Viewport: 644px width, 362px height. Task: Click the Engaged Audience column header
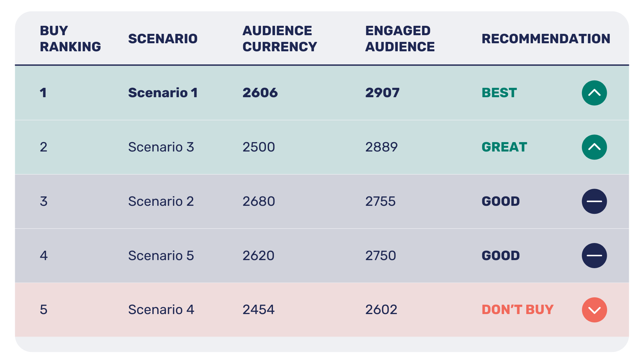point(399,39)
